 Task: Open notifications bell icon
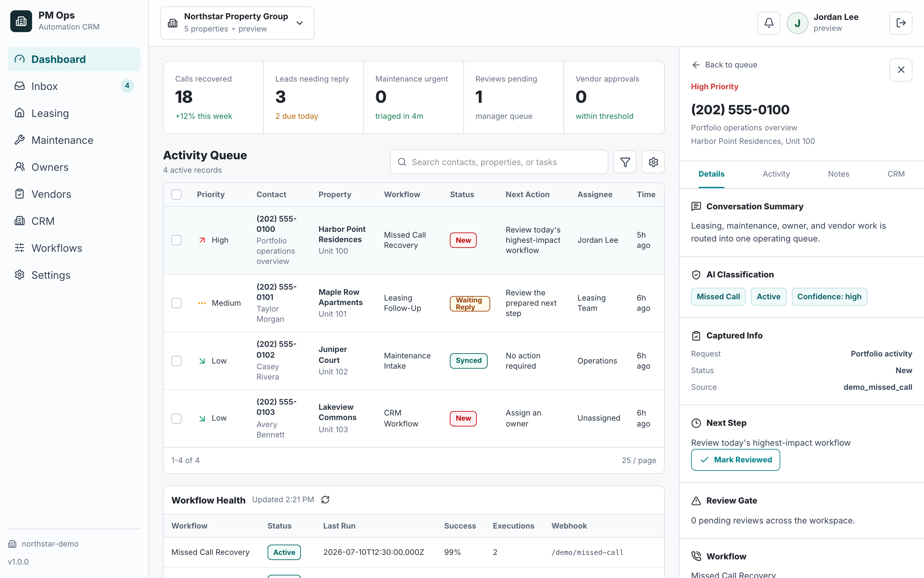(769, 23)
